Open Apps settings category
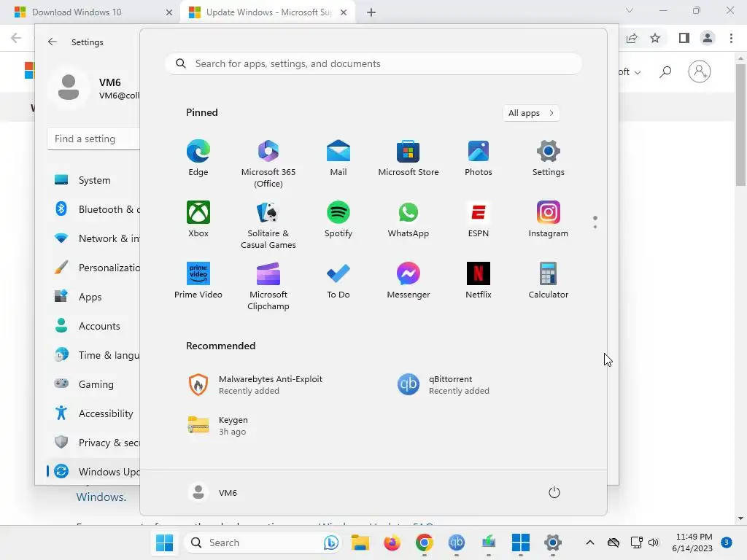Screen dimensions: 747x560 94,297
